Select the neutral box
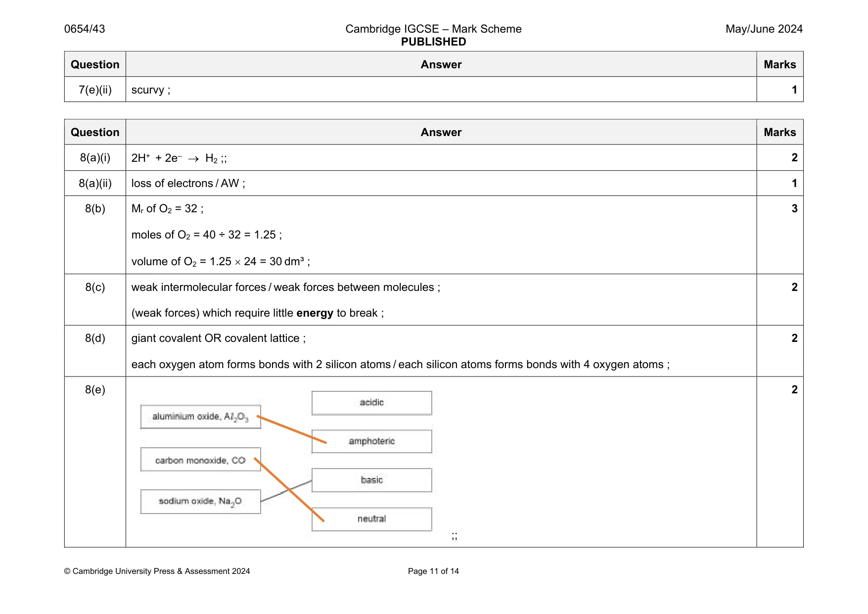The height and width of the screenshot is (614, 868). point(371,519)
